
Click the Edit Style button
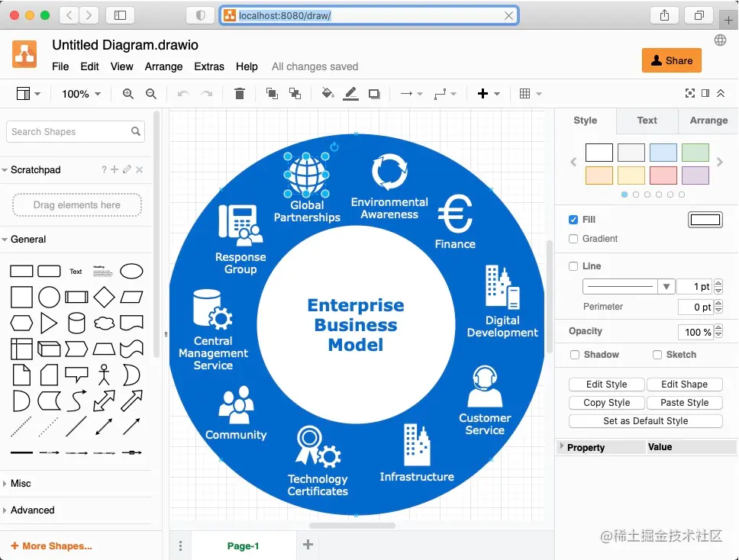(x=607, y=385)
